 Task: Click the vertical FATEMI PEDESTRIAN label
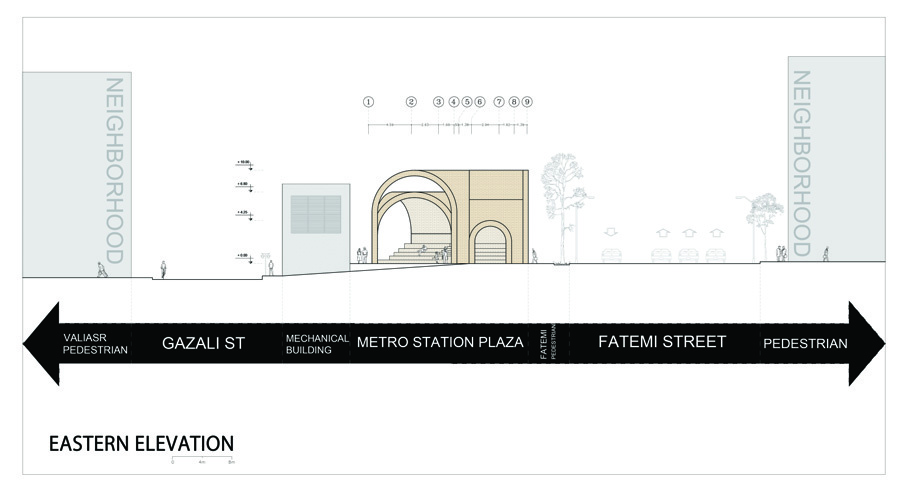(x=548, y=343)
